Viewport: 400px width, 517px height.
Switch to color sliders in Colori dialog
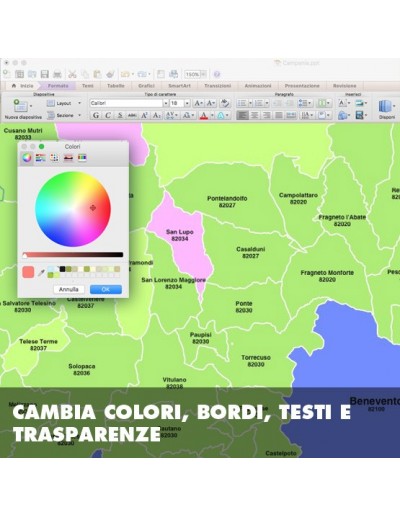click(41, 158)
